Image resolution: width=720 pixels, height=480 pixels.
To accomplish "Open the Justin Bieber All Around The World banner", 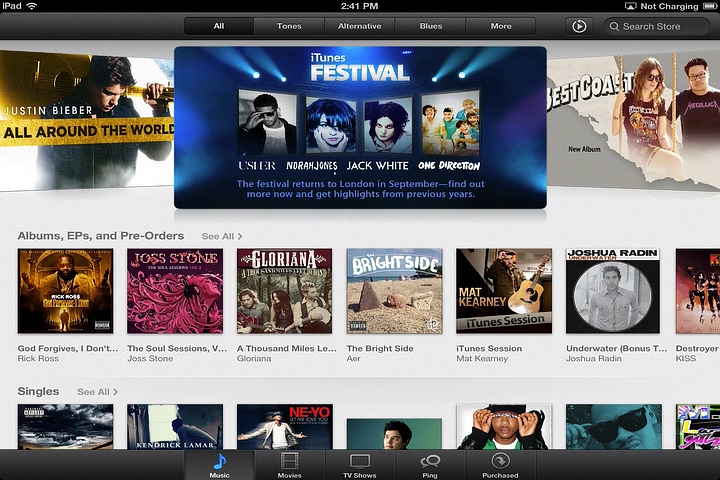I will [87, 120].
